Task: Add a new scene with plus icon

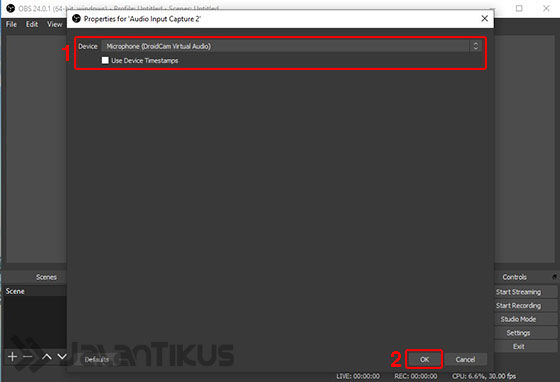Action: coord(12,356)
